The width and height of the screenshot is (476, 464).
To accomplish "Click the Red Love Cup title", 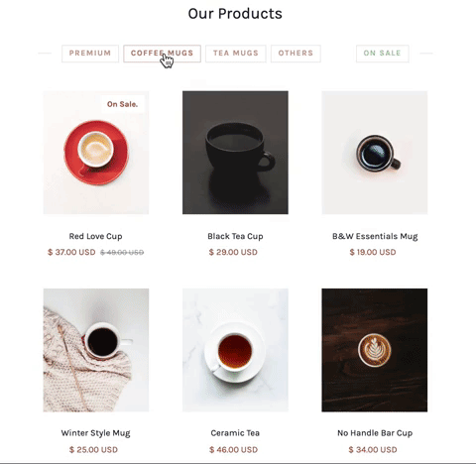I will point(96,236).
